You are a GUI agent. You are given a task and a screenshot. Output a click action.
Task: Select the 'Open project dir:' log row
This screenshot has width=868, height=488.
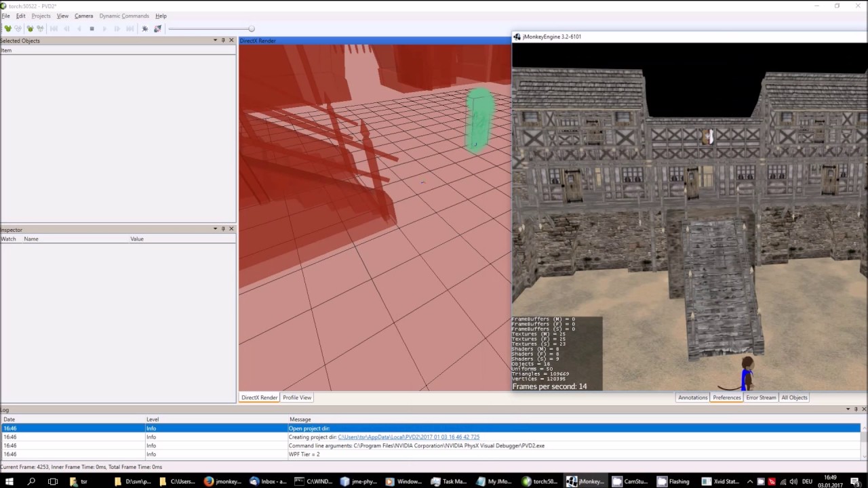tap(431, 428)
